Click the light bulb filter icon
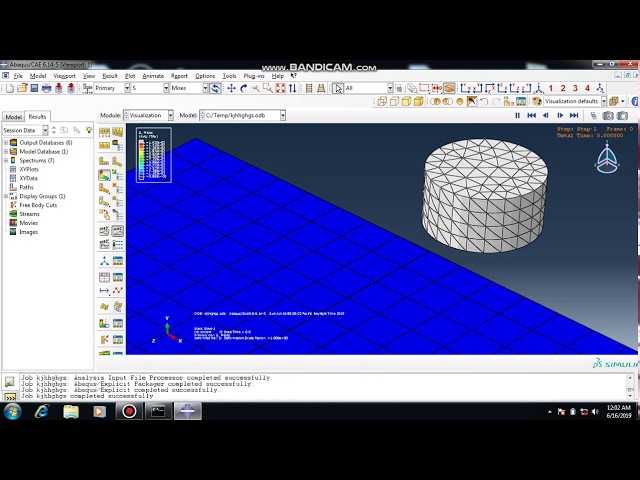This screenshot has height=480, width=640. [x=89, y=130]
